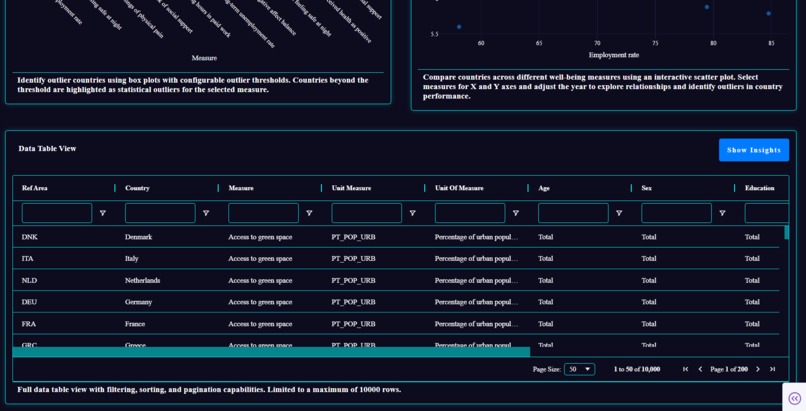Focus the Sex filter input

pos(676,213)
